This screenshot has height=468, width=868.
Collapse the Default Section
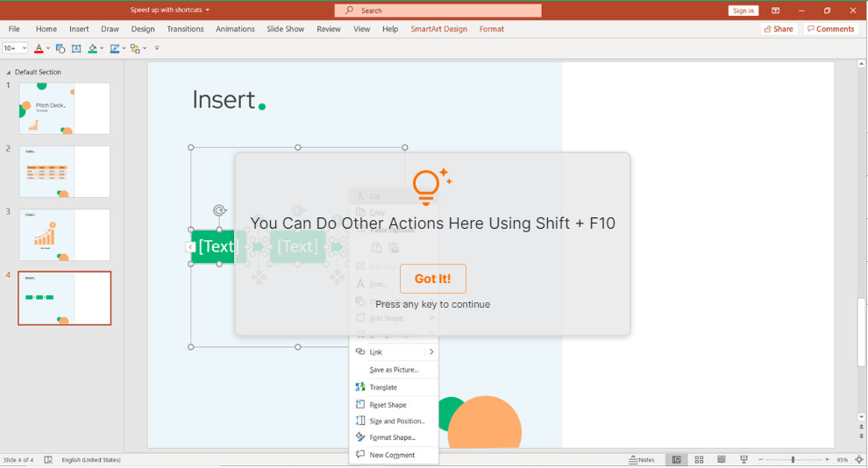(8, 73)
